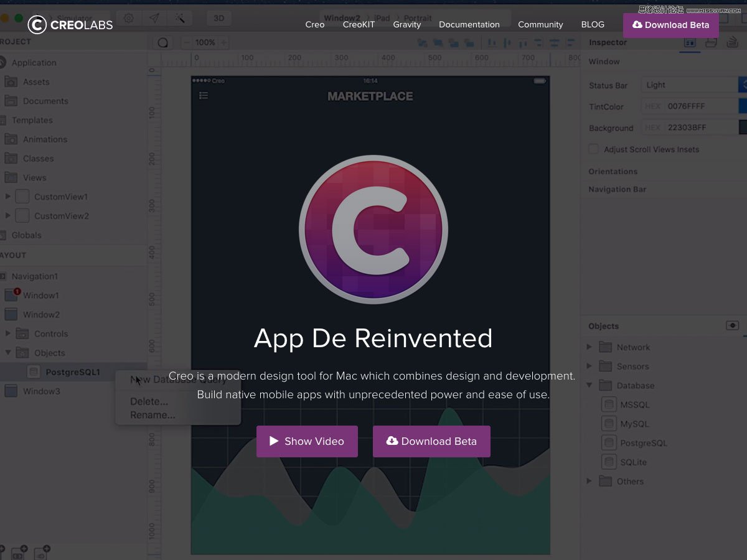The width and height of the screenshot is (747, 560).
Task: Expand the Network folder
Action: coord(589,347)
